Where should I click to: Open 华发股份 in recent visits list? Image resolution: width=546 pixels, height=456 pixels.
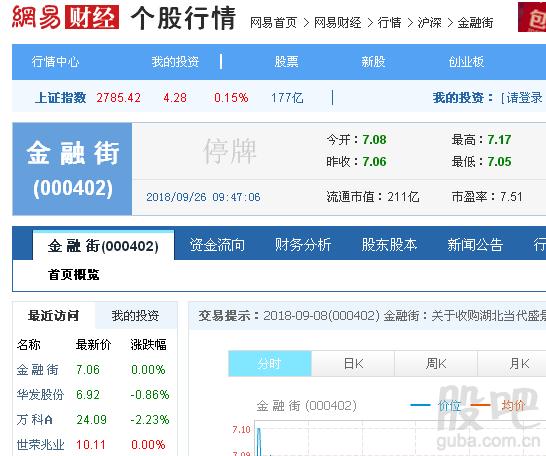pos(40,394)
